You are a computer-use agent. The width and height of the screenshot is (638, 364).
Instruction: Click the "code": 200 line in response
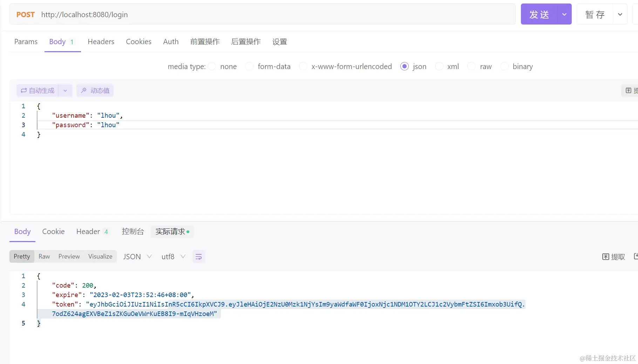tap(74, 286)
